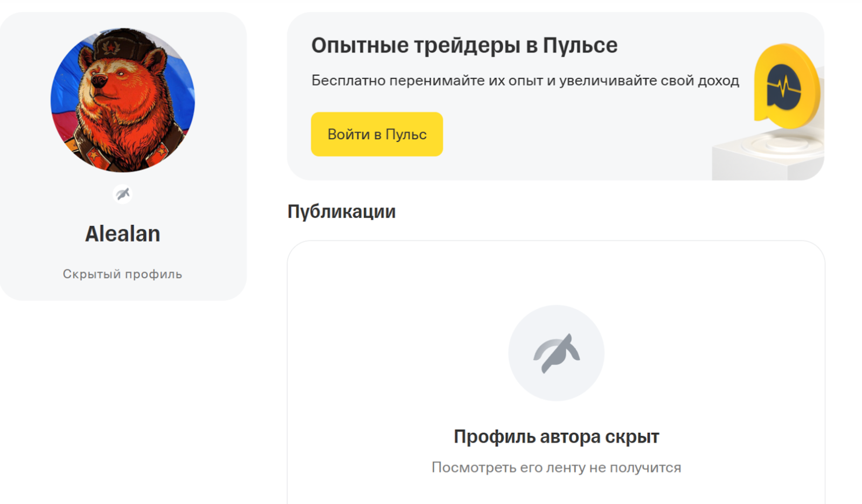Click the word "скрыт" in the hidden-profile heading

(x=632, y=437)
